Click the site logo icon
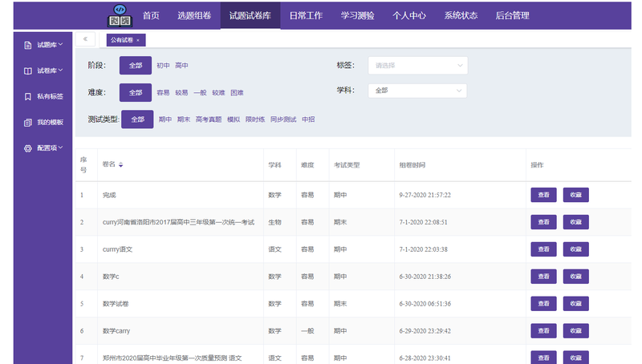 [x=120, y=15]
